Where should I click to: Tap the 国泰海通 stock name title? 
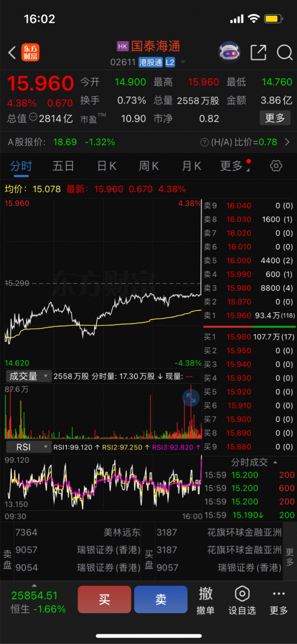pyautogui.click(x=155, y=46)
